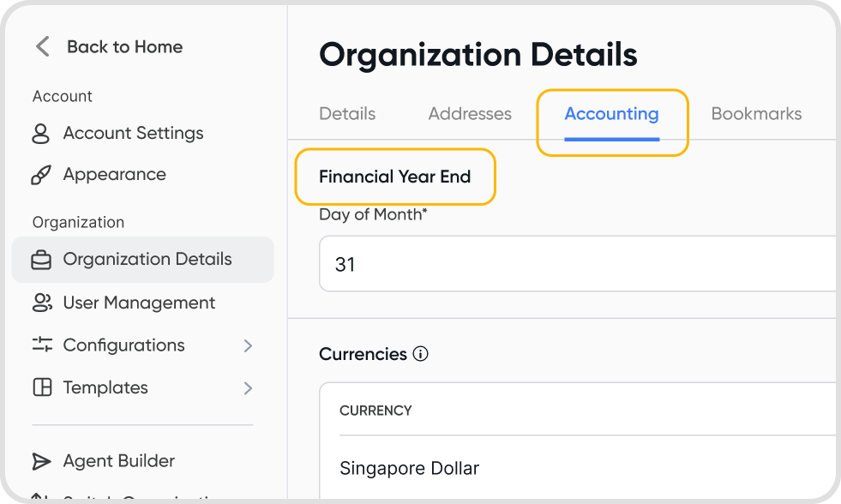This screenshot has width=841, height=504.
Task: Switch to the Details tab
Action: pyautogui.click(x=347, y=114)
